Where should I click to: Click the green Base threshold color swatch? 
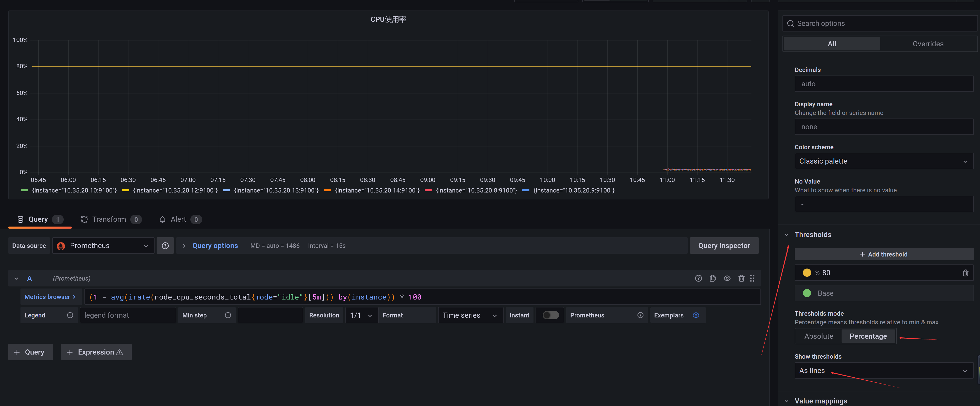click(807, 293)
